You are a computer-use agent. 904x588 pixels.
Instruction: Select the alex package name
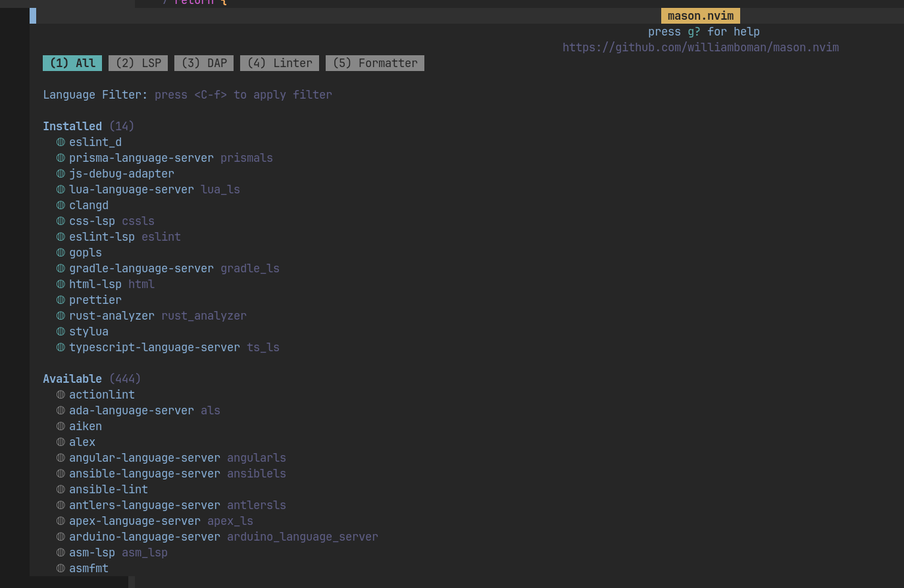click(82, 442)
